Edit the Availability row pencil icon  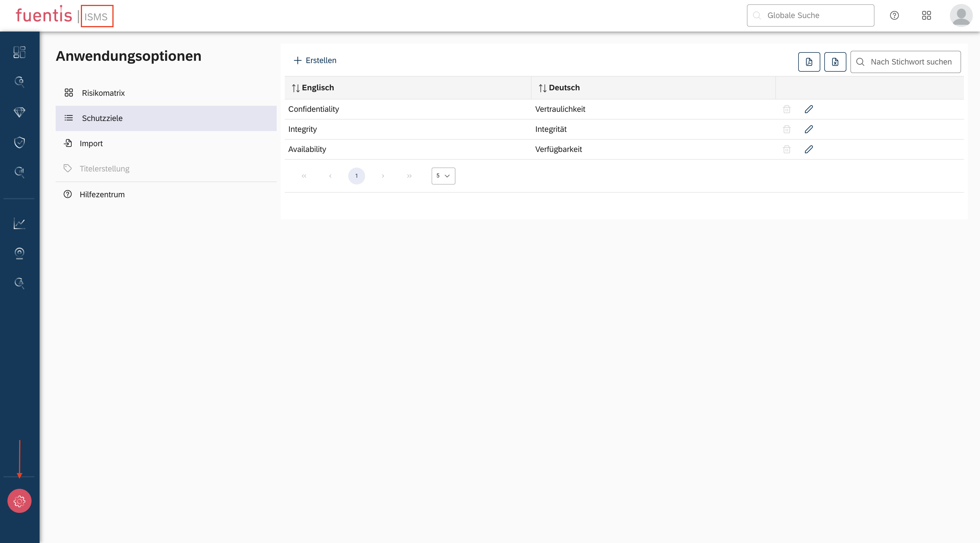[809, 150]
